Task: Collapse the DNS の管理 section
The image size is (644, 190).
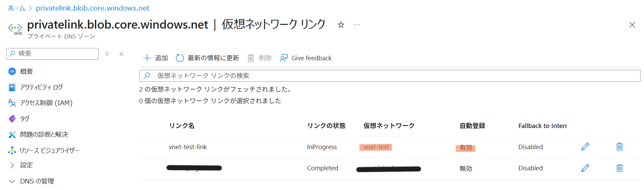Action: [12, 181]
